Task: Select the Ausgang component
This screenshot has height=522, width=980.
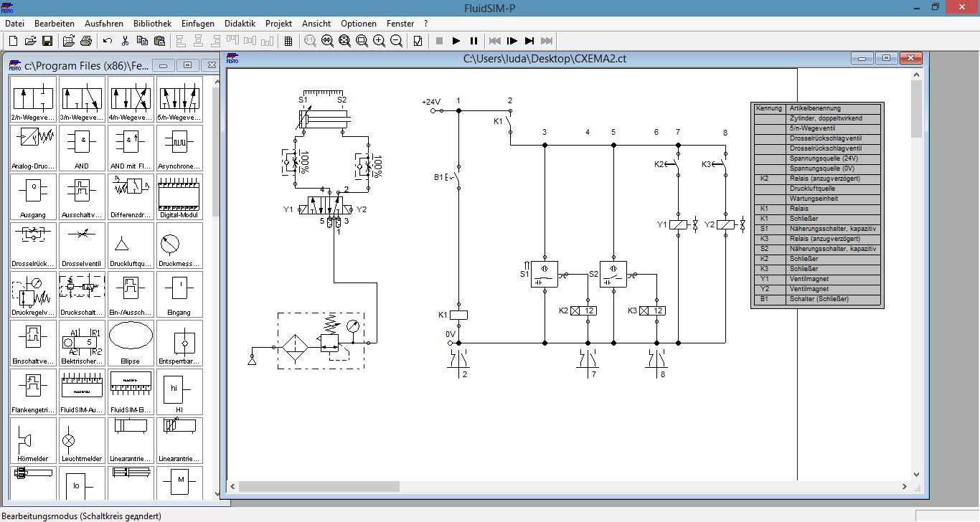Action: (33, 196)
